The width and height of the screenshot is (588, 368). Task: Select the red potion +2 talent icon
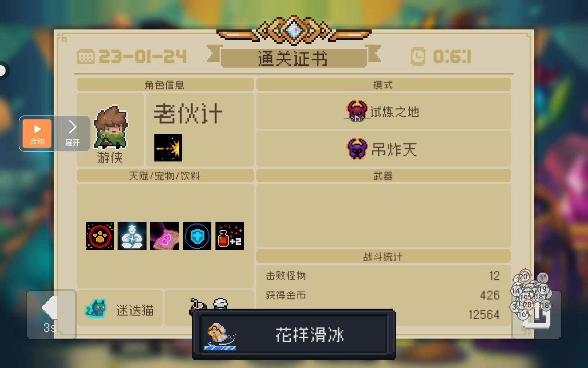[x=230, y=236]
